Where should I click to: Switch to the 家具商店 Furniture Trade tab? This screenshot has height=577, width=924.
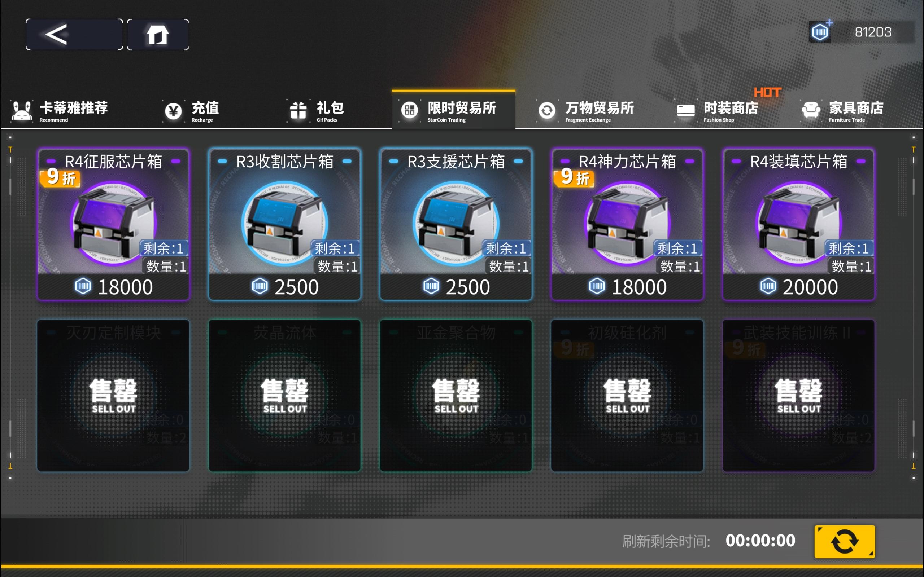842,111
